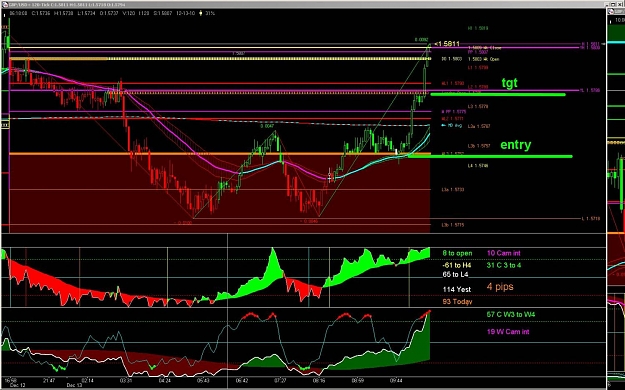This screenshot has width=625, height=390.
Task: Click the chart window's title bar icon
Action: [5, 4]
